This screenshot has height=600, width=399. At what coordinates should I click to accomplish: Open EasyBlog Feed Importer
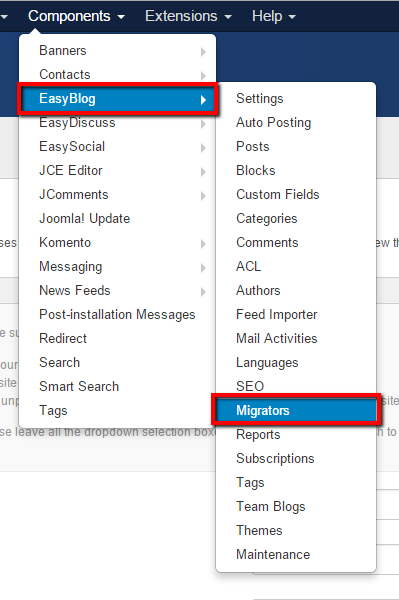pos(296,315)
